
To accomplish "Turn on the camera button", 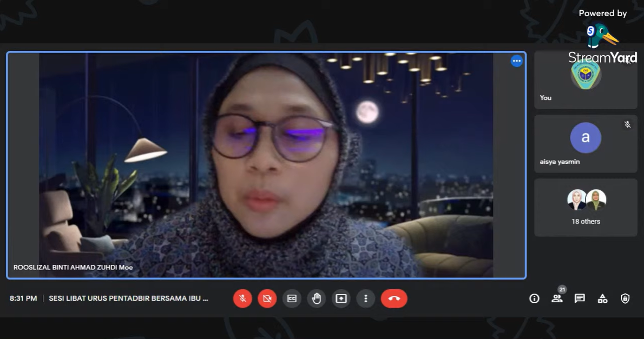I will point(267,298).
